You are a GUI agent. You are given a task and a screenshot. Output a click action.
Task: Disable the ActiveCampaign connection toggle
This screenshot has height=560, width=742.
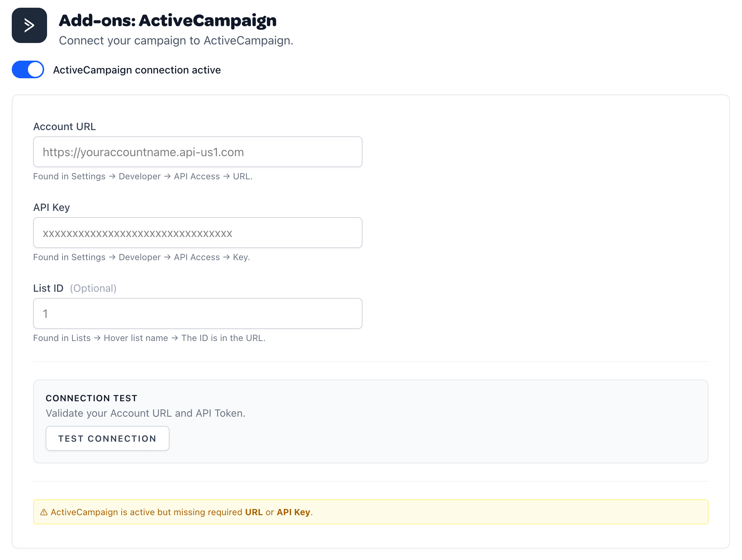pos(28,69)
